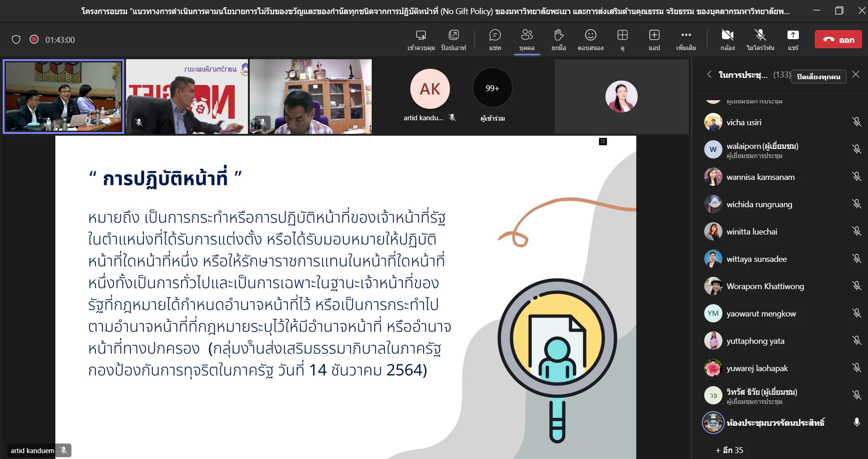Click active mic icon beside ห้องประชุมบวรรัตนประสิทธิ์
Viewport: 868px width, 459px height.
click(x=857, y=423)
